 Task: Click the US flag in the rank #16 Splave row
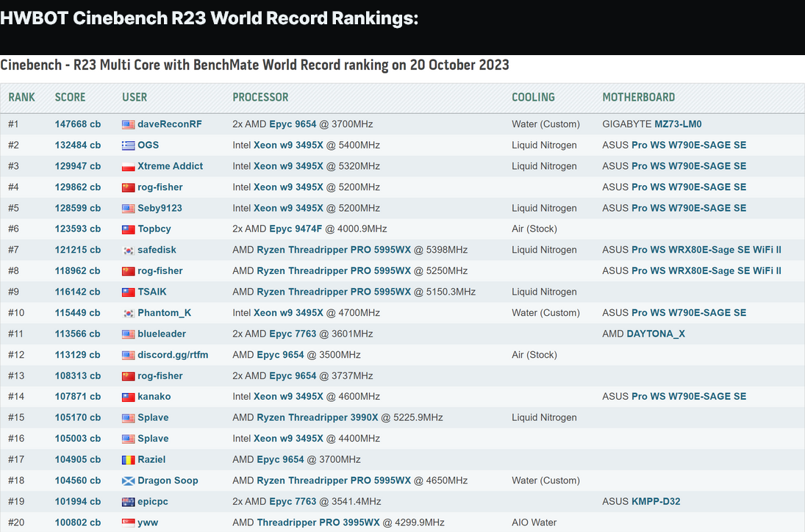click(x=129, y=439)
